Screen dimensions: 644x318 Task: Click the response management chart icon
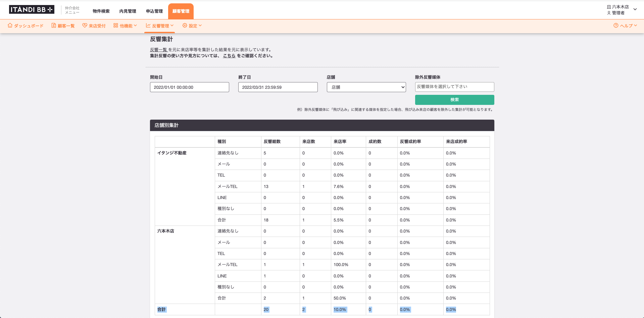click(148, 25)
